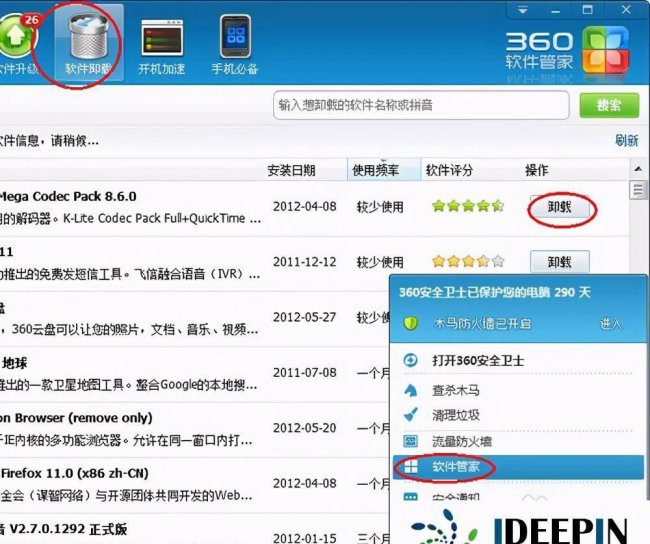Sort by 软件评分 column header
The width and height of the screenshot is (650, 544).
[x=449, y=170]
